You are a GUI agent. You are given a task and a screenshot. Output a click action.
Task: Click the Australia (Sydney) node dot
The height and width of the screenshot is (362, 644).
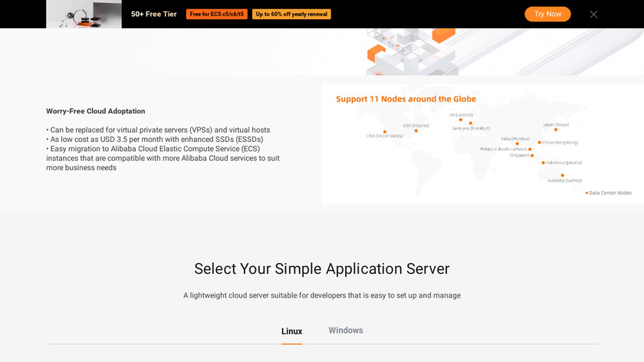point(563,175)
